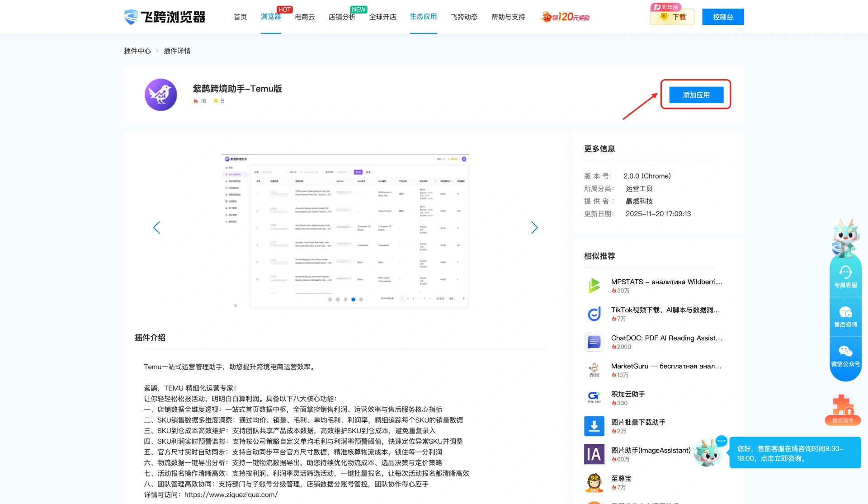868x504 pixels.
Task: Open TikTok视频下载 plugin link
Action: 665,310
